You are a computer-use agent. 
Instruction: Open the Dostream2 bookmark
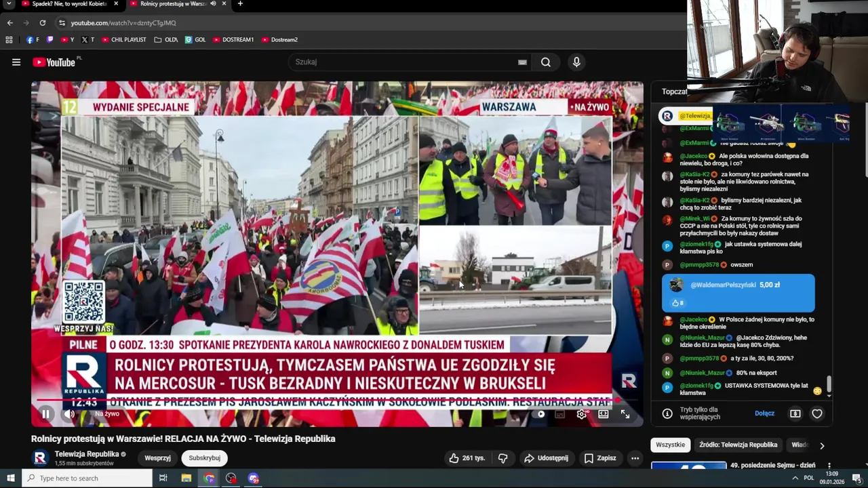pos(279,40)
